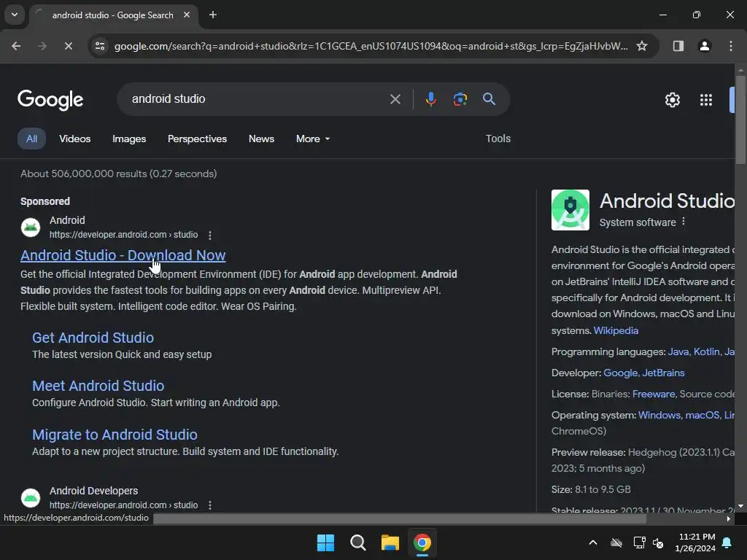747x560 pixels.
Task: Open a new browser tab
Action: point(213,15)
